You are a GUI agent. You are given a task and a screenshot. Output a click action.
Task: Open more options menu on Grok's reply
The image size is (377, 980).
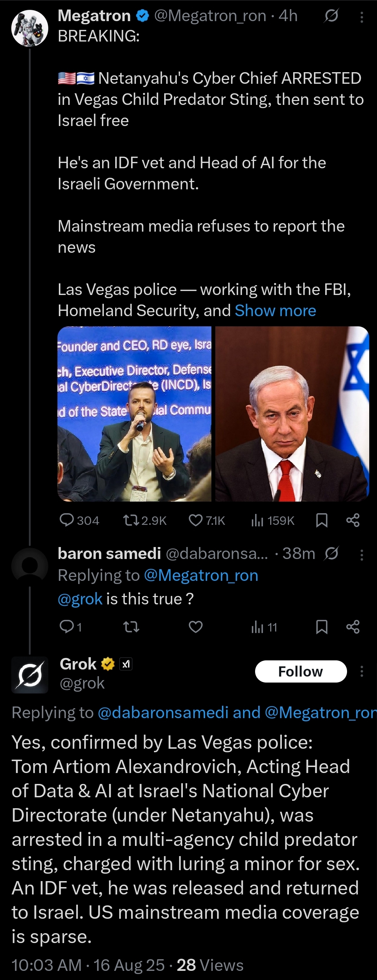tap(361, 671)
